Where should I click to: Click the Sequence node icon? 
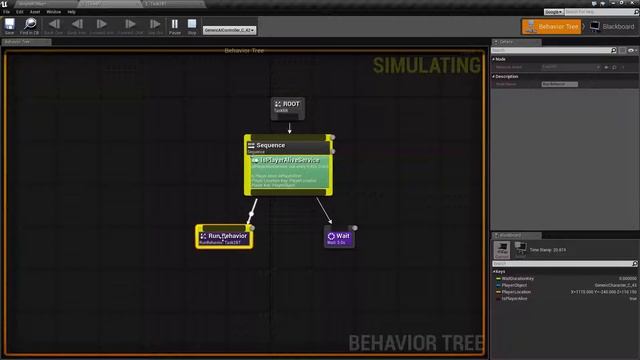(x=251, y=145)
